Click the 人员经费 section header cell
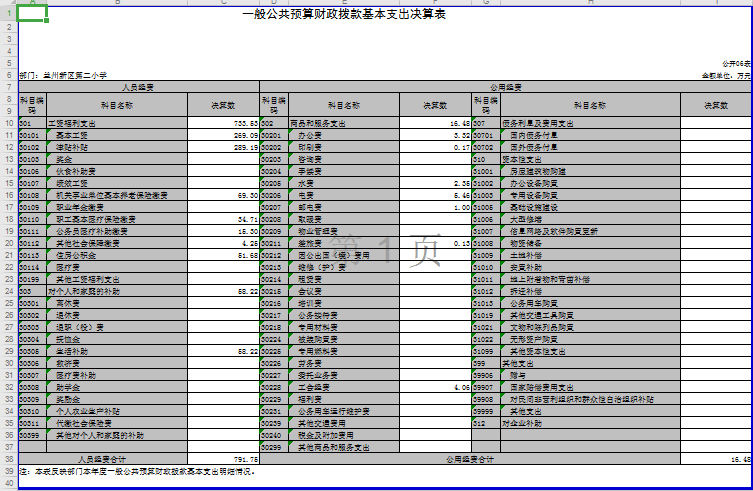 tap(138, 87)
